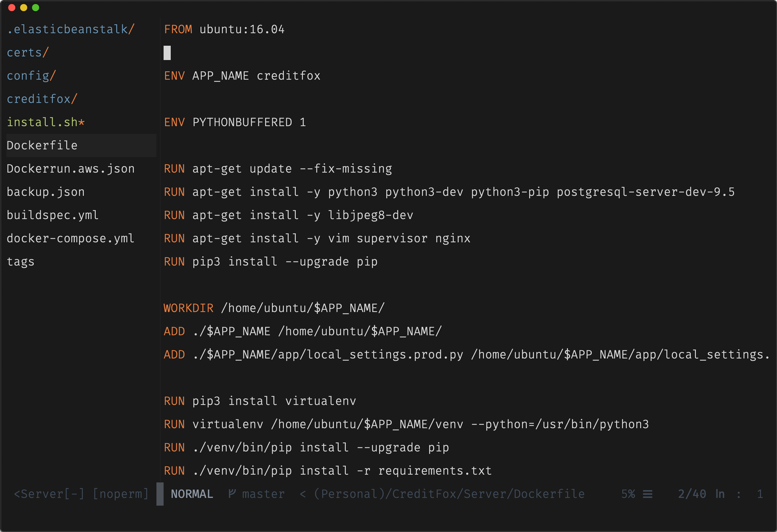The height and width of the screenshot is (532, 777).
Task: Open the .elasticbeanstalk/ directory
Action: click(x=71, y=29)
